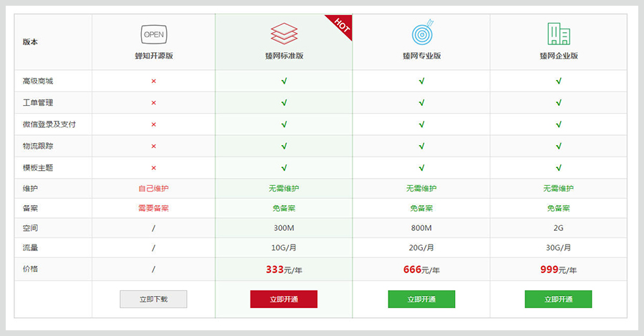Click the red stacked-layers icon for 臻网标准版
Image resolution: width=644 pixels, height=336 pixels.
[284, 33]
